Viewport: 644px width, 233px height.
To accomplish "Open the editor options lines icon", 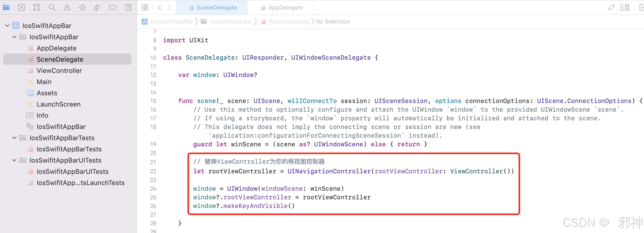I will pos(625,7).
